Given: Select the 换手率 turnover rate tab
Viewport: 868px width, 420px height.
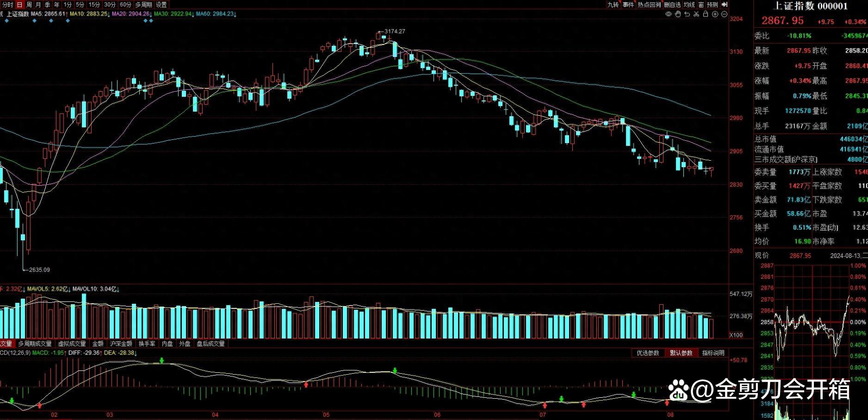Looking at the screenshot, I should point(147,344).
